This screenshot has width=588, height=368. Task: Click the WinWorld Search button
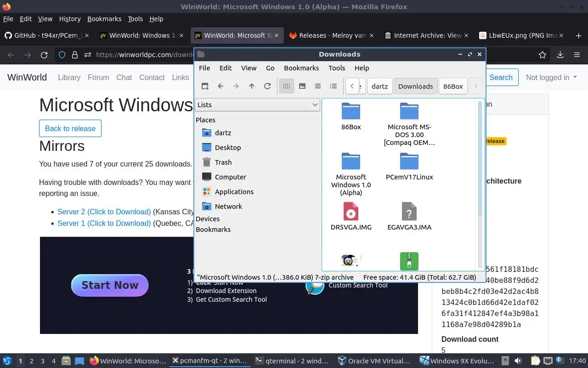click(x=501, y=77)
